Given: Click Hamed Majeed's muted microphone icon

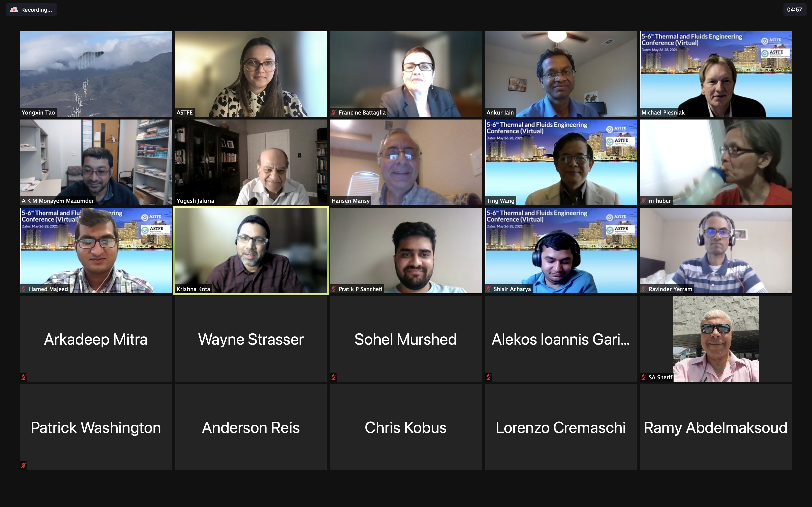Looking at the screenshot, I should click(x=24, y=289).
